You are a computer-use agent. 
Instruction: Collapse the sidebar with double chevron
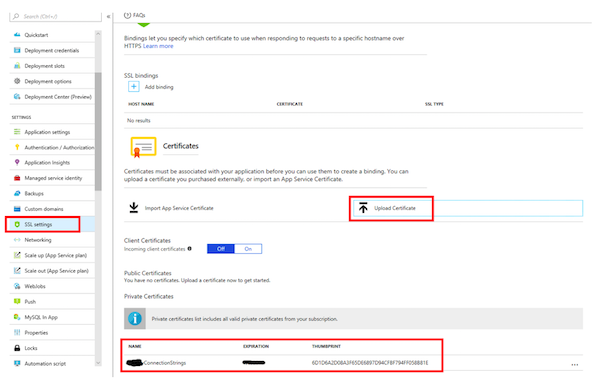point(108,16)
